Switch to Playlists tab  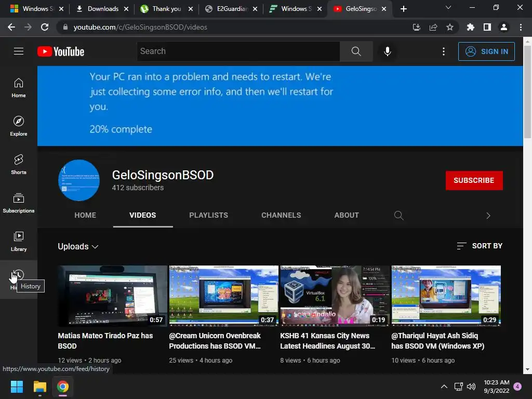[208, 215]
